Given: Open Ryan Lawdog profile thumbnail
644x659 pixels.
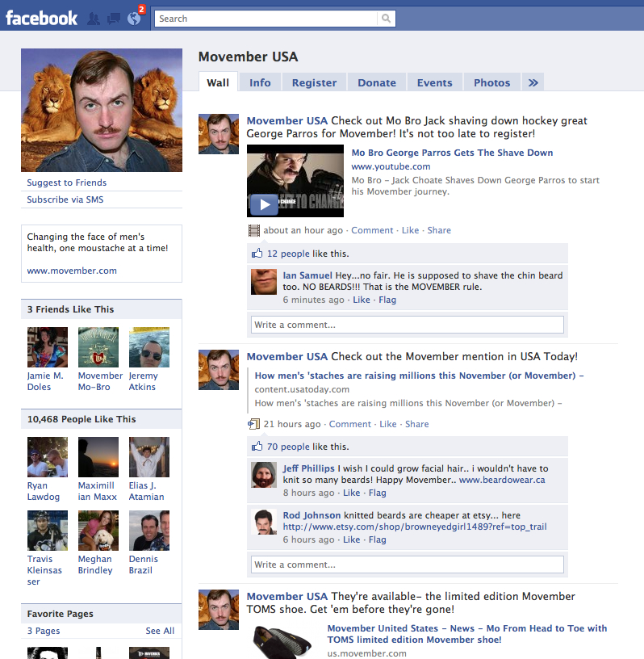Looking at the screenshot, I should [x=48, y=457].
